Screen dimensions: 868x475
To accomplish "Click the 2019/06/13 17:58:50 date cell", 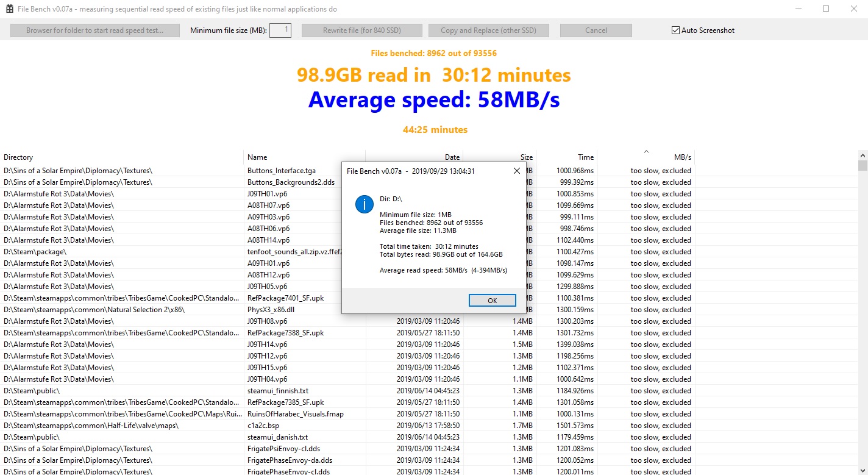I will (x=428, y=426).
